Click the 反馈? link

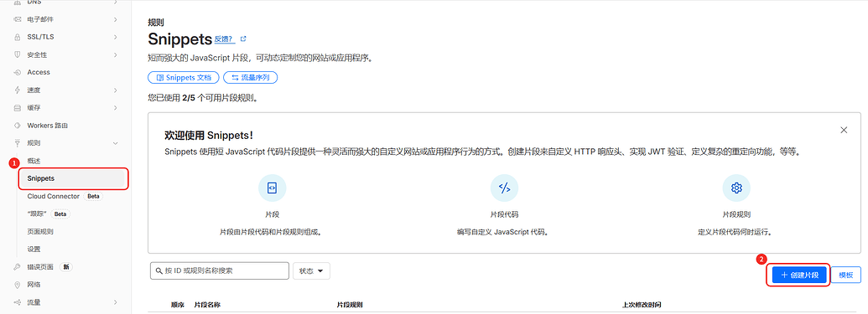(224, 39)
